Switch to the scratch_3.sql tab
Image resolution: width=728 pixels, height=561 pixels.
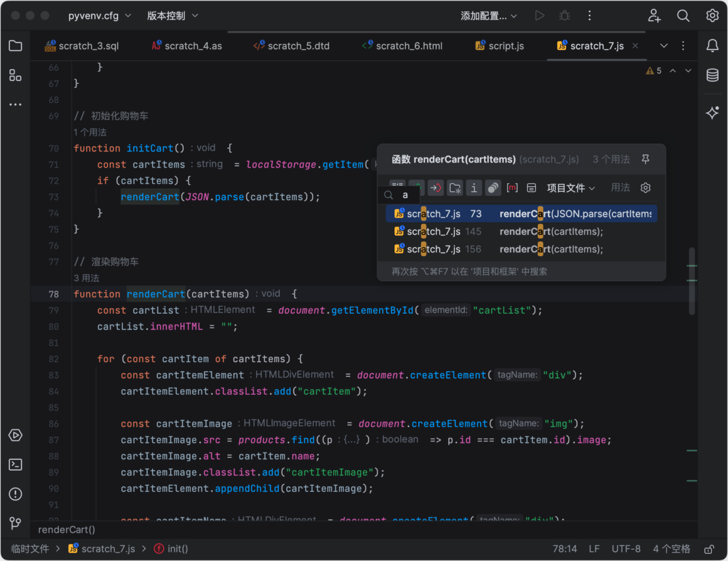[x=82, y=46]
